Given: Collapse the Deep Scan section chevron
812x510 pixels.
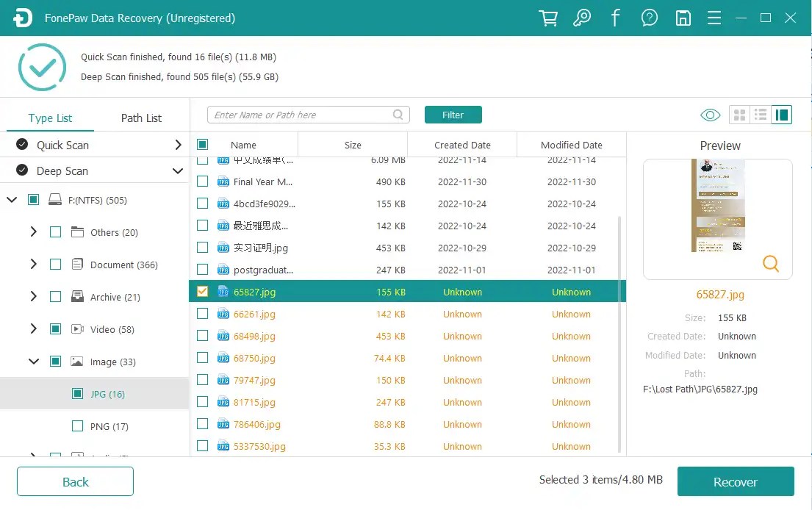Looking at the screenshot, I should pos(178,171).
